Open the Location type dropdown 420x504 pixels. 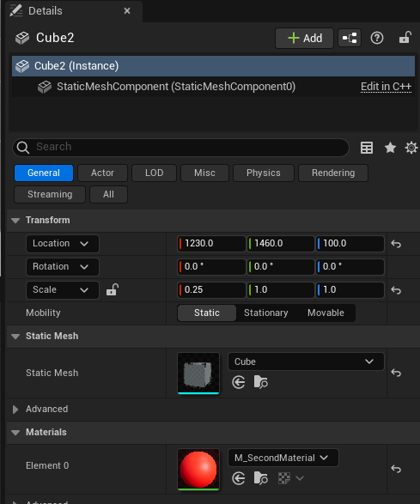pos(63,244)
